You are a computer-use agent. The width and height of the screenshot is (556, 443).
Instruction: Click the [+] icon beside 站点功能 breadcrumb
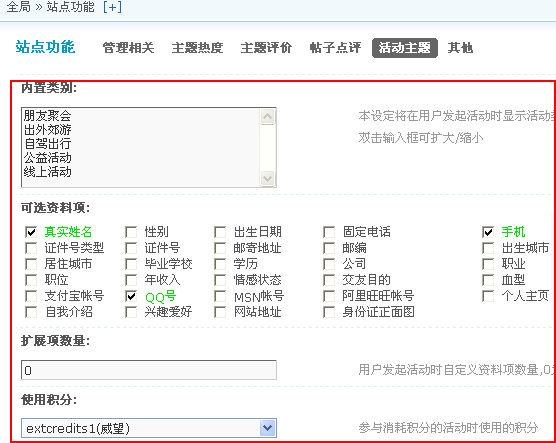[x=112, y=7]
